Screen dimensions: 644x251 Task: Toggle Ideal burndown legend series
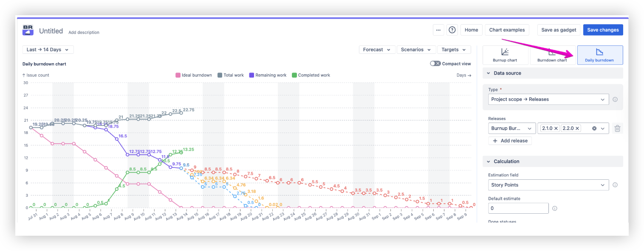[194, 75]
